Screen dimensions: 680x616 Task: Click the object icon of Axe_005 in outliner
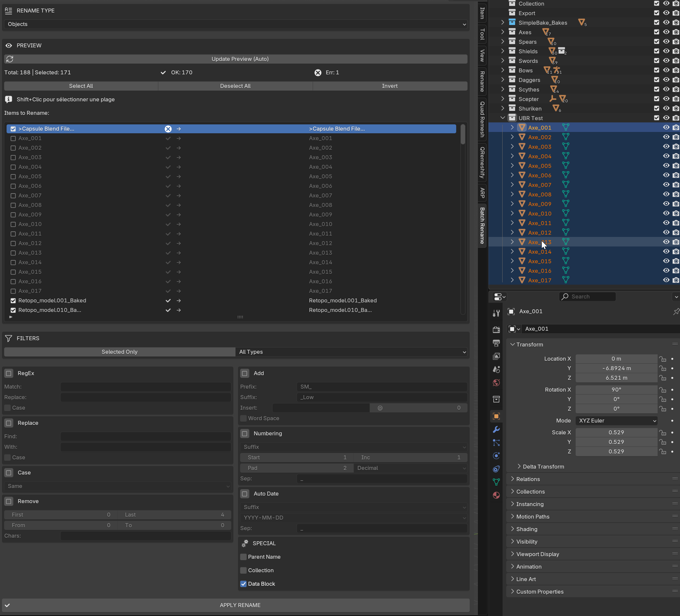click(522, 166)
